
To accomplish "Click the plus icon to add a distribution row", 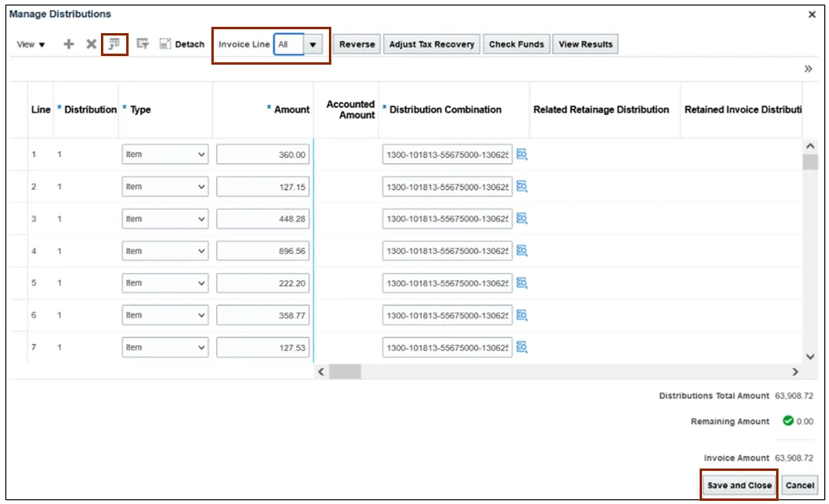I will (69, 44).
